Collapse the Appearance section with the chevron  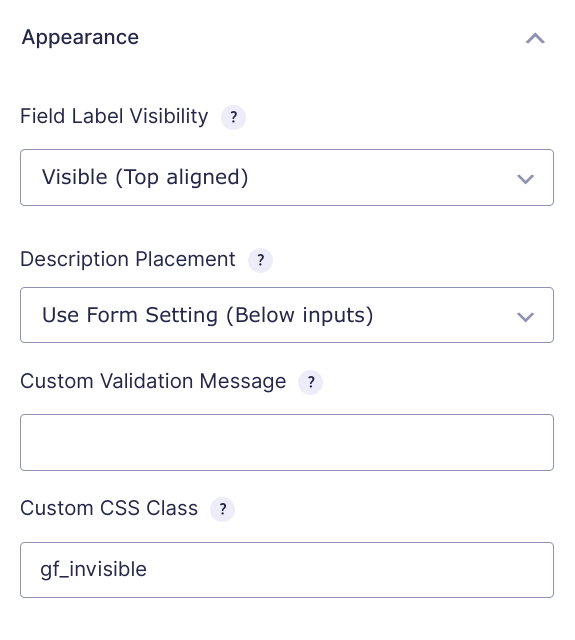tap(535, 38)
